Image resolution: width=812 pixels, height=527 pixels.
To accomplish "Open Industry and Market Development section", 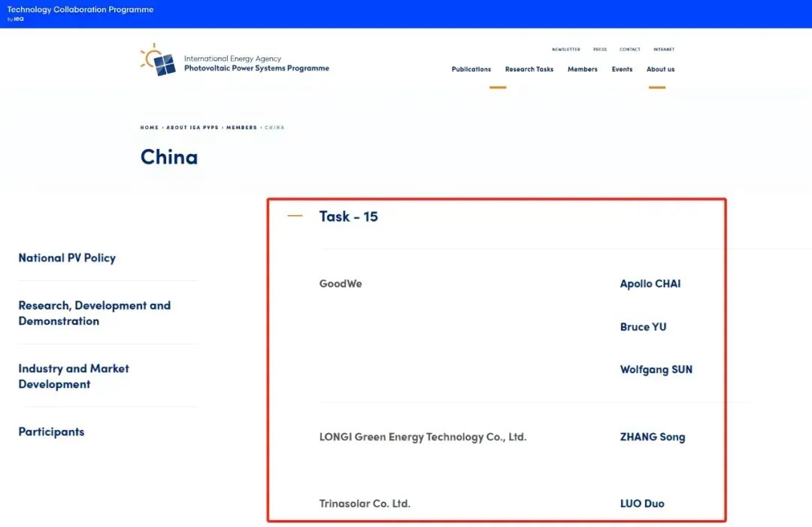I will click(73, 376).
